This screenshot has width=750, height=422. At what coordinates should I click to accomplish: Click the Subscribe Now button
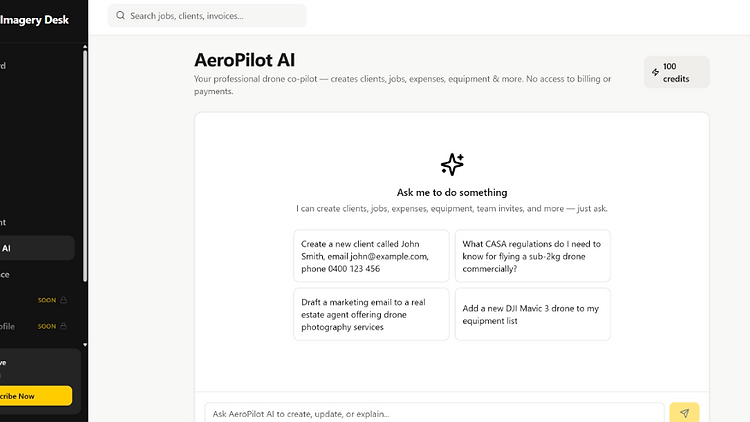click(36, 396)
